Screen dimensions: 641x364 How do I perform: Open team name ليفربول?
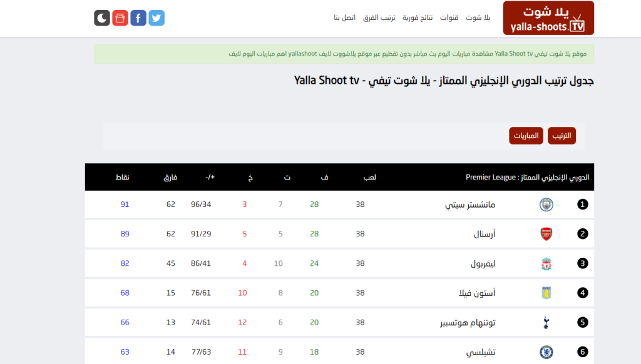pos(483,263)
